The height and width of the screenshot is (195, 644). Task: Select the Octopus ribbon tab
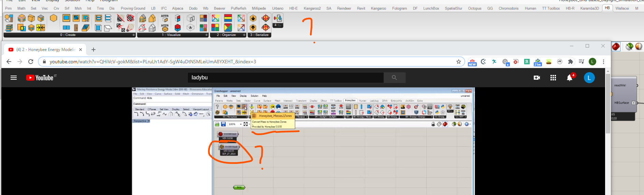(474, 8)
